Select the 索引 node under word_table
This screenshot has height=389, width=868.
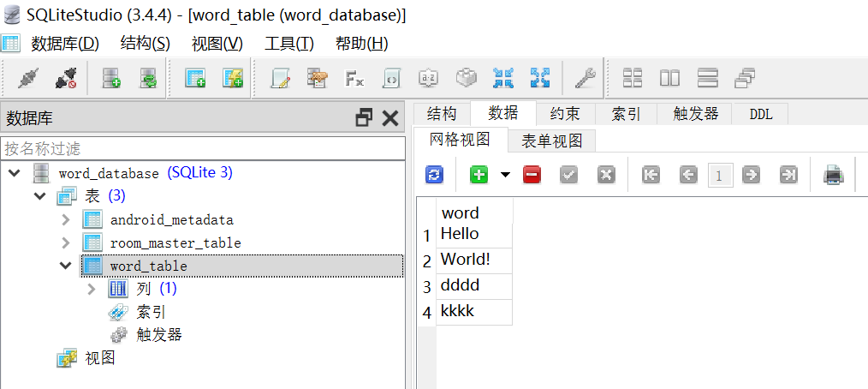pyautogui.click(x=151, y=312)
